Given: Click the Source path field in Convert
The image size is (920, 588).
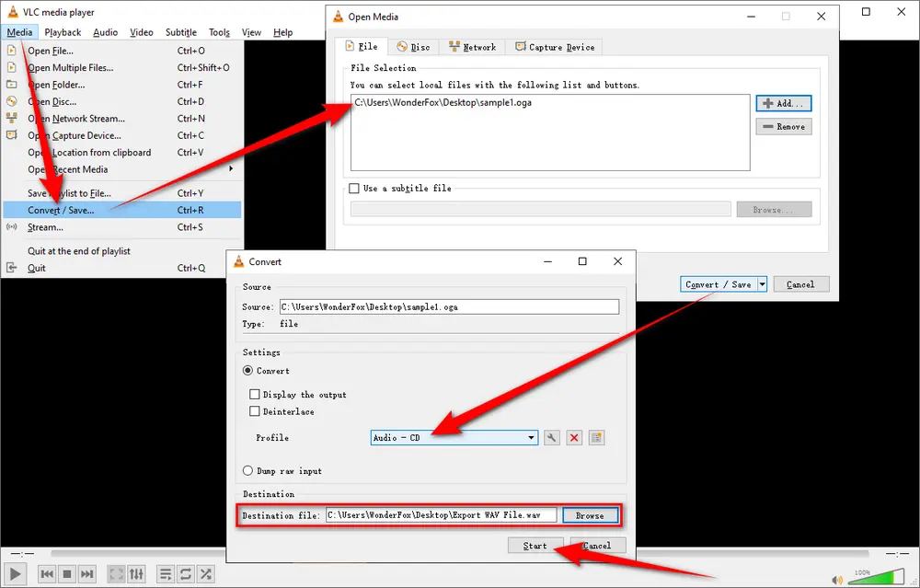Looking at the screenshot, I should [450, 307].
